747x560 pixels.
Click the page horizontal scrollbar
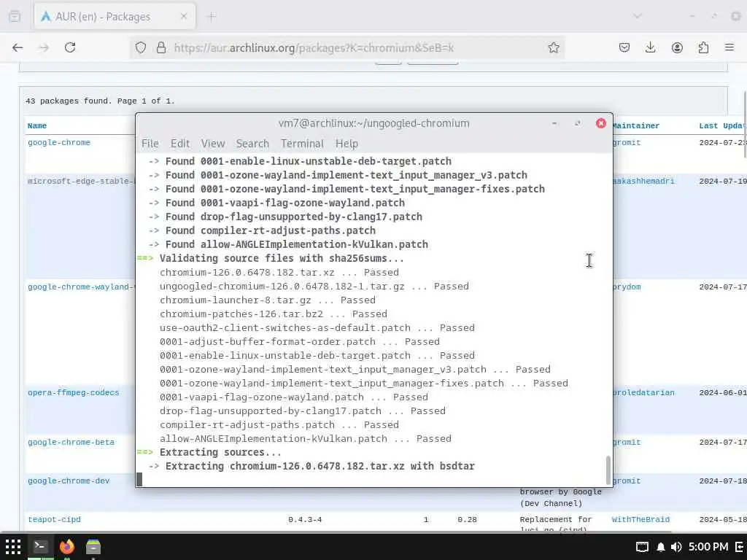[336, 532]
